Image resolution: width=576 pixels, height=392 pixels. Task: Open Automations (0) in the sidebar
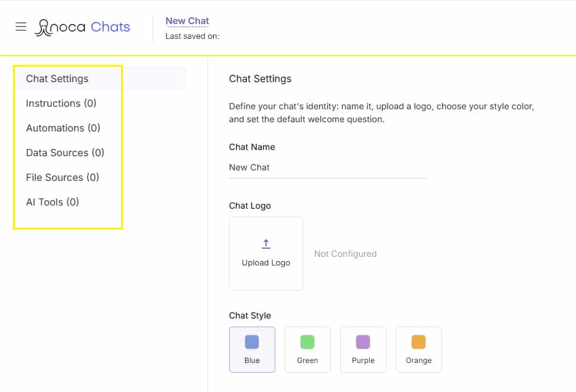click(x=63, y=128)
